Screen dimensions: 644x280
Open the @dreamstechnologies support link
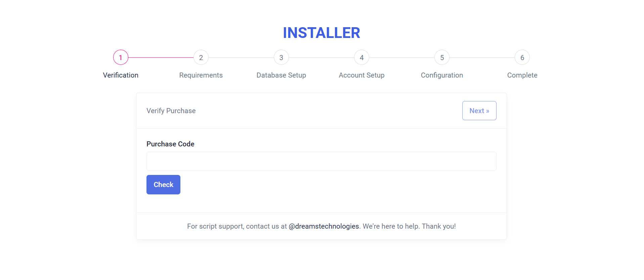[x=324, y=226]
